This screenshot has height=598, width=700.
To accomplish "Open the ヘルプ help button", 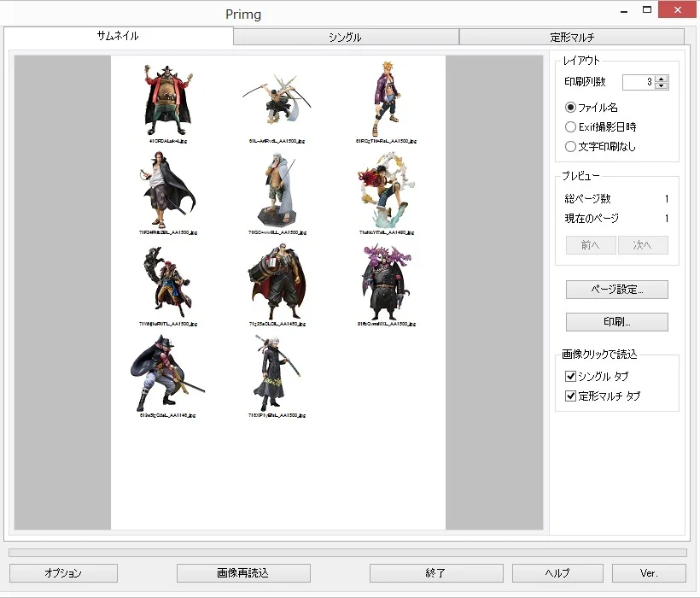I will [557, 573].
